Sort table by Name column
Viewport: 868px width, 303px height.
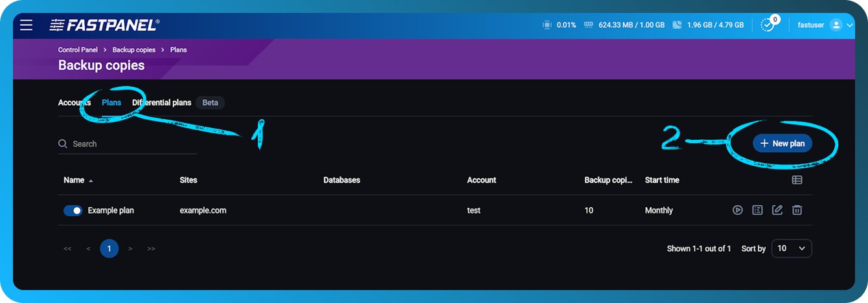(74, 180)
